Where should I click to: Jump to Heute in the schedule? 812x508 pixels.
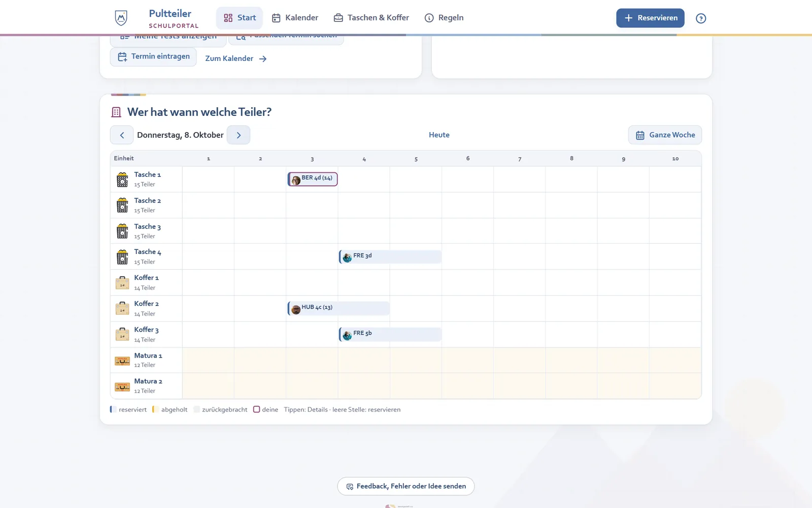pyautogui.click(x=439, y=135)
